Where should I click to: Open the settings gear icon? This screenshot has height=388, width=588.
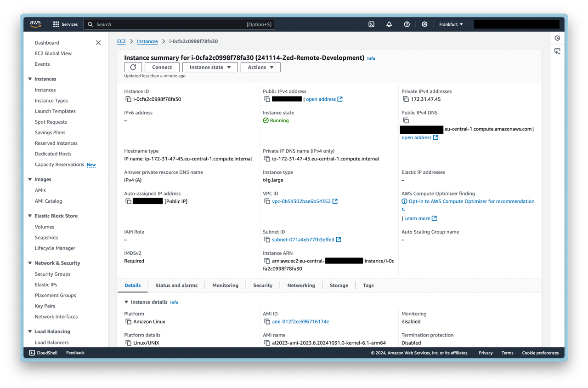[424, 24]
